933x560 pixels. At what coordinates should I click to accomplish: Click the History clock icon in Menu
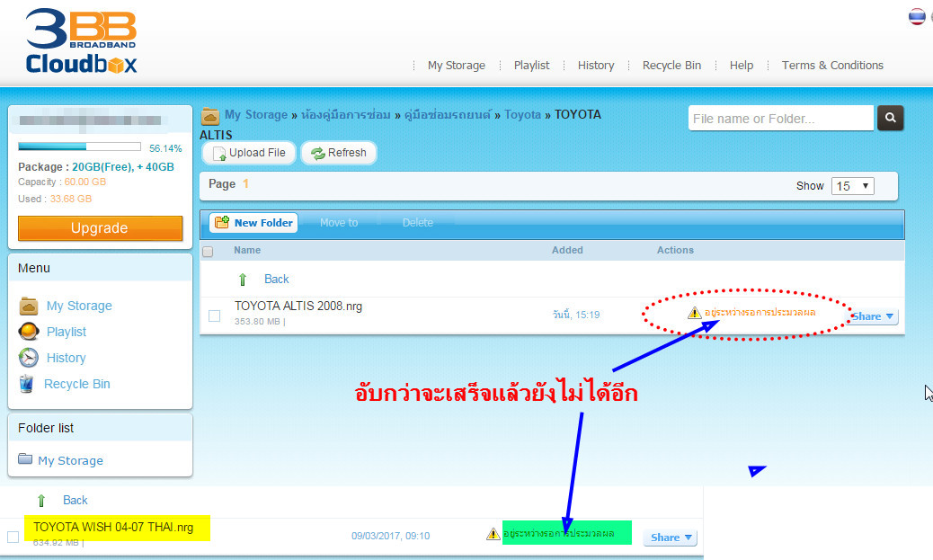click(x=29, y=358)
